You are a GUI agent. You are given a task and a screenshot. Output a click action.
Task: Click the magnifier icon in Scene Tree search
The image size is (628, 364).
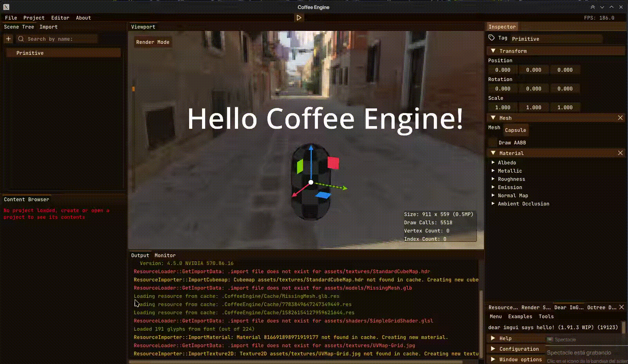(x=21, y=39)
